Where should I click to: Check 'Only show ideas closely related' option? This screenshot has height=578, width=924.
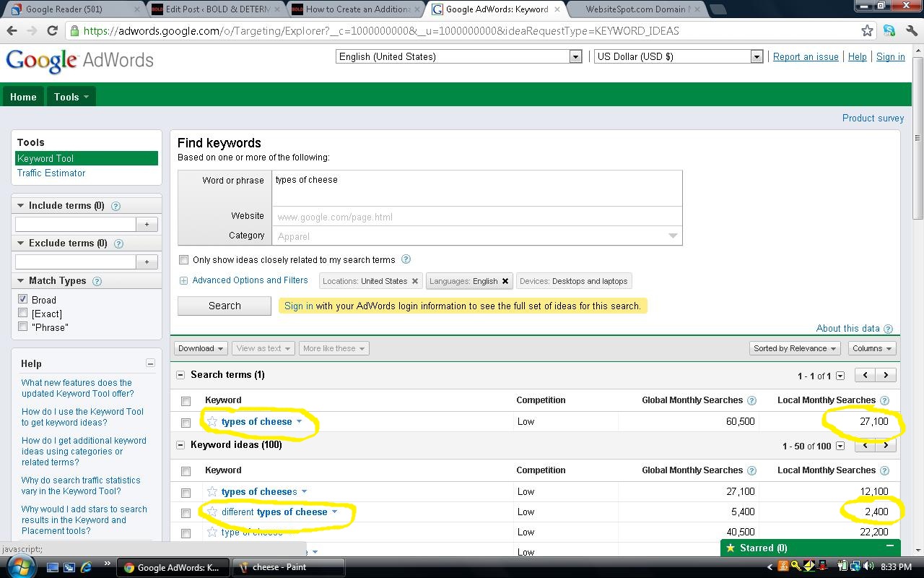click(x=184, y=259)
